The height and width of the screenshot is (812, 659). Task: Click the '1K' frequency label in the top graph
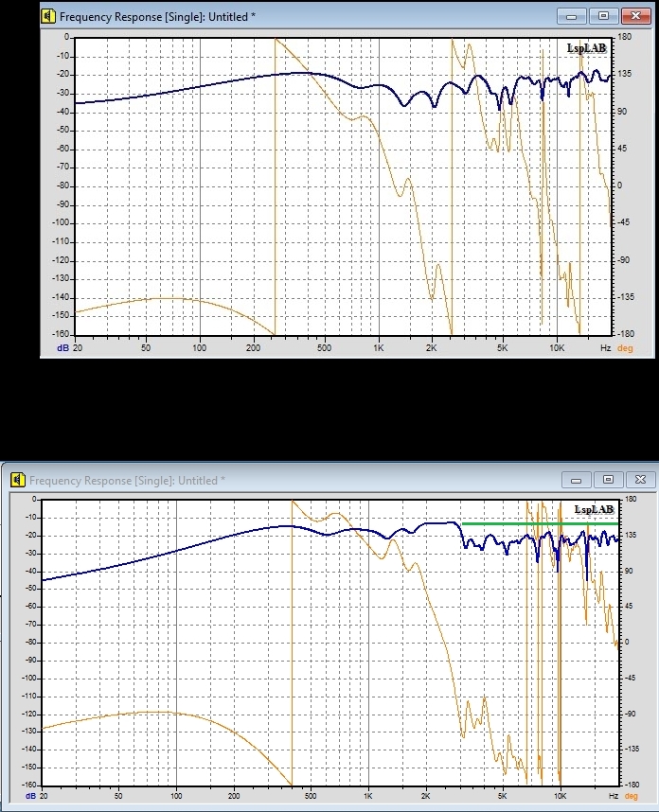coord(378,348)
